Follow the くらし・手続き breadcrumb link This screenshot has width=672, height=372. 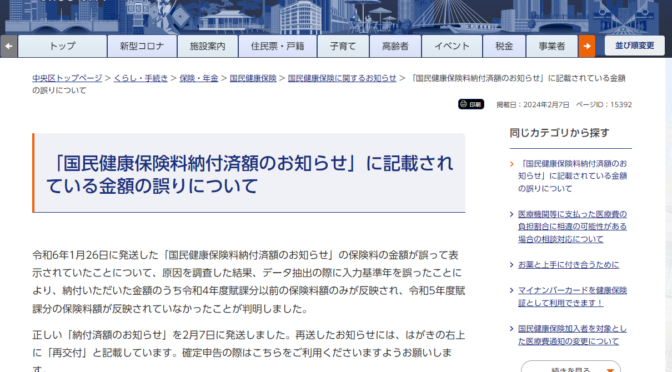point(141,78)
